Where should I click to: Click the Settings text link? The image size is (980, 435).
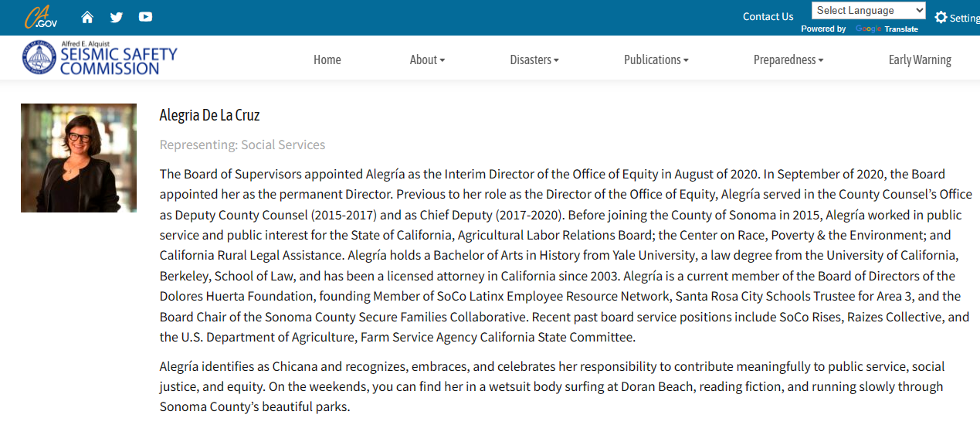[x=965, y=18]
